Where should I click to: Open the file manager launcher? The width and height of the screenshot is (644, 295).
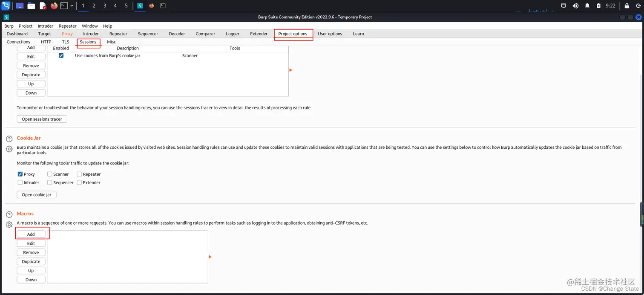(x=31, y=6)
